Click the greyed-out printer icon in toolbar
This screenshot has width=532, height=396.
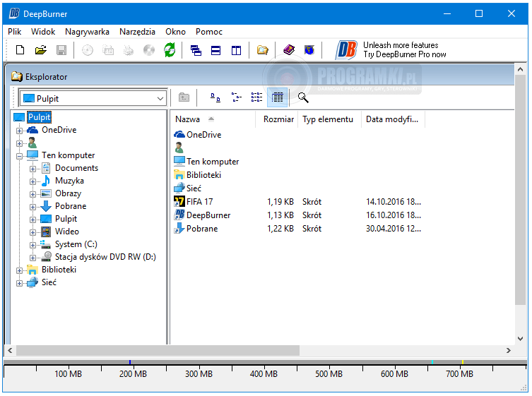[x=129, y=50]
